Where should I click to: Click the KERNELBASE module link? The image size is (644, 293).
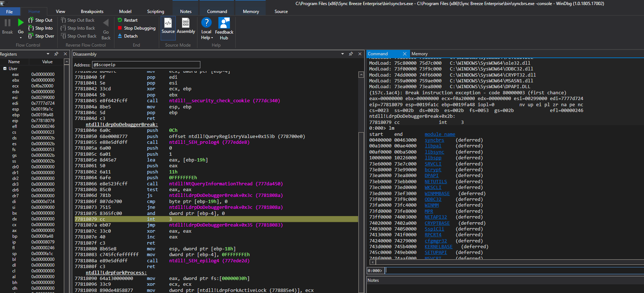pos(438,247)
